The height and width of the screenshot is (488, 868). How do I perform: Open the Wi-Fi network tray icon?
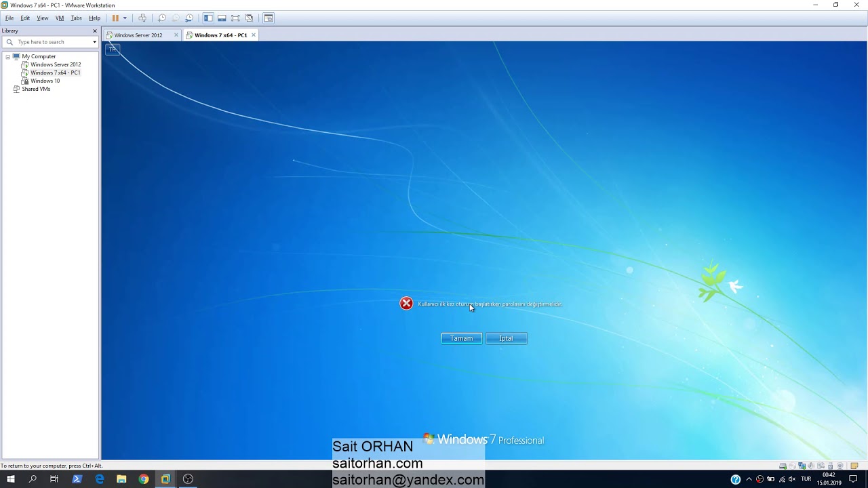point(781,479)
